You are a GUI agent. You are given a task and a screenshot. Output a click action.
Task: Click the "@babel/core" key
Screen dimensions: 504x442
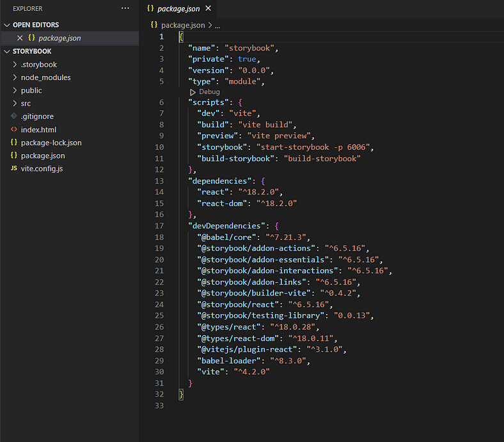pyautogui.click(x=226, y=237)
